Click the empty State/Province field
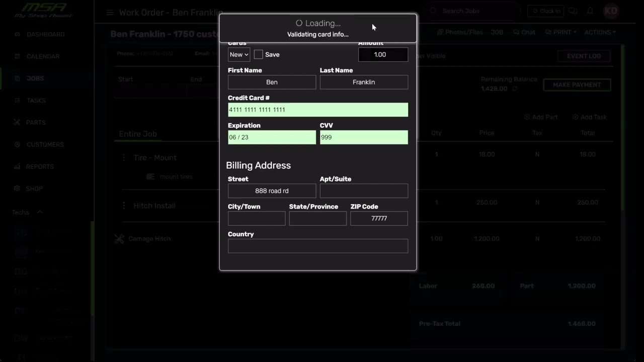The width and height of the screenshot is (644, 362). tap(318, 218)
